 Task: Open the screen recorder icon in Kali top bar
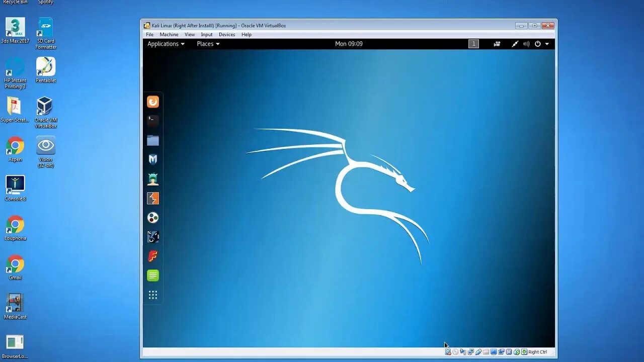pyautogui.click(x=497, y=44)
